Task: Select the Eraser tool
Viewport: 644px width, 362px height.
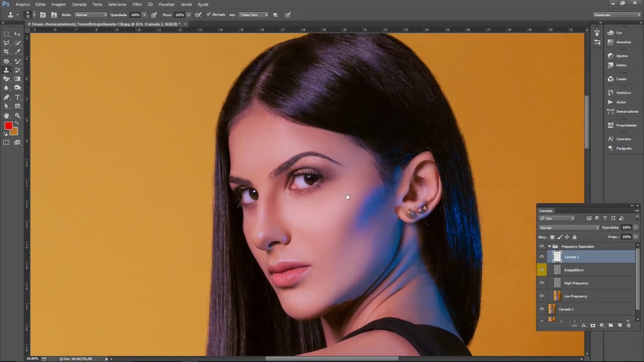Action: [x=7, y=79]
